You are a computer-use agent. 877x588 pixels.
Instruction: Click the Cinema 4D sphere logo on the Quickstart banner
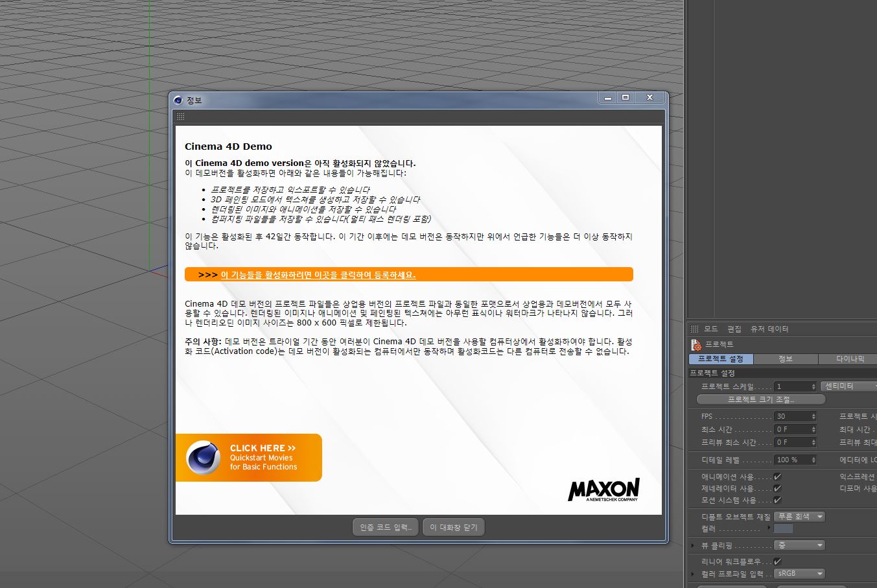pos(203,458)
